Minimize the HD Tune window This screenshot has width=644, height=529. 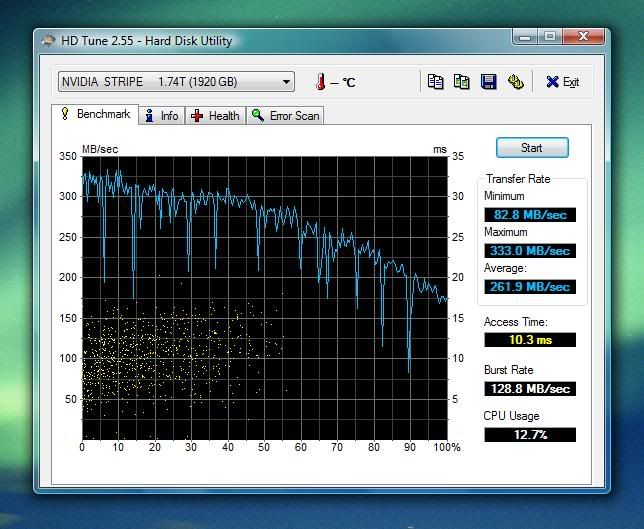point(524,37)
